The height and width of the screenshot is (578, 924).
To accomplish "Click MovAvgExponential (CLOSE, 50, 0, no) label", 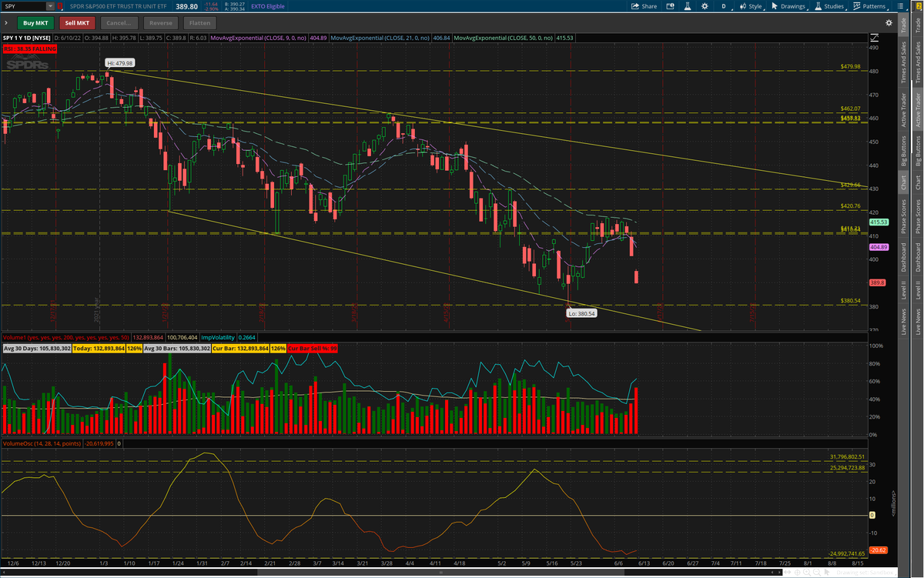I will 505,37.
